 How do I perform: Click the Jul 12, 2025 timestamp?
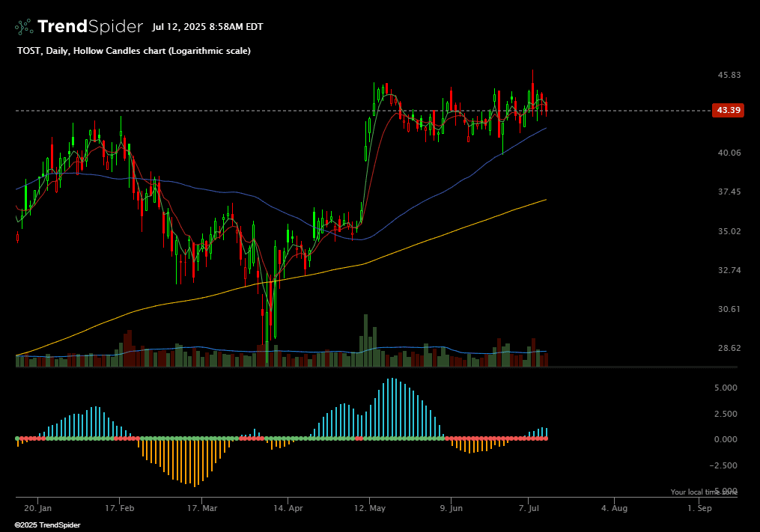pyautogui.click(x=207, y=27)
